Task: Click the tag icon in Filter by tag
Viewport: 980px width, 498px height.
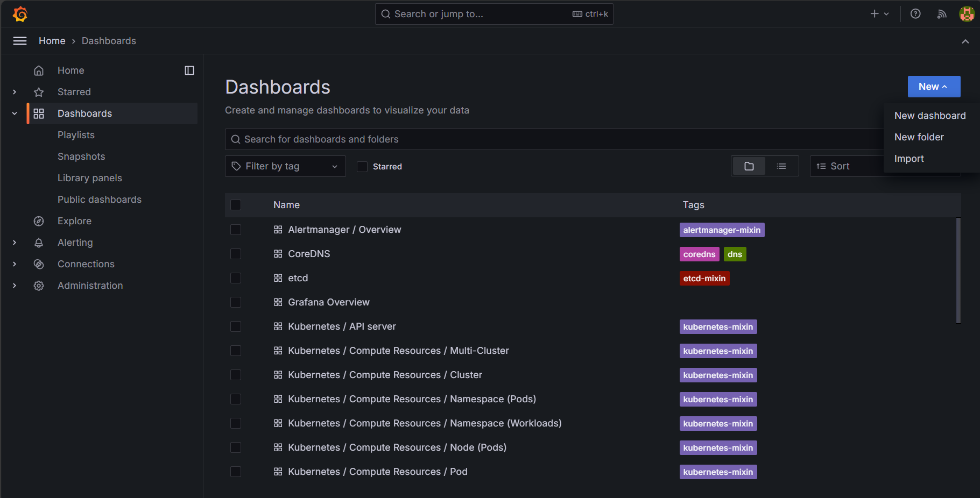Action: [236, 166]
